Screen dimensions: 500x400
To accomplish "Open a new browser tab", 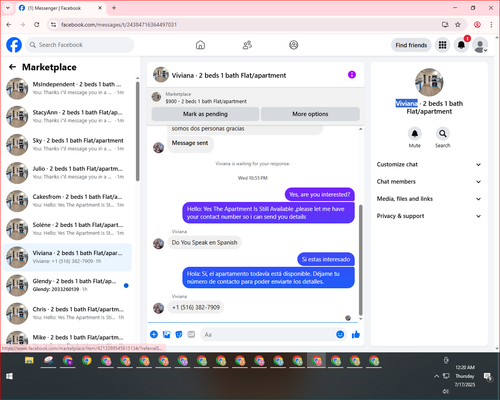I will coord(114,8).
